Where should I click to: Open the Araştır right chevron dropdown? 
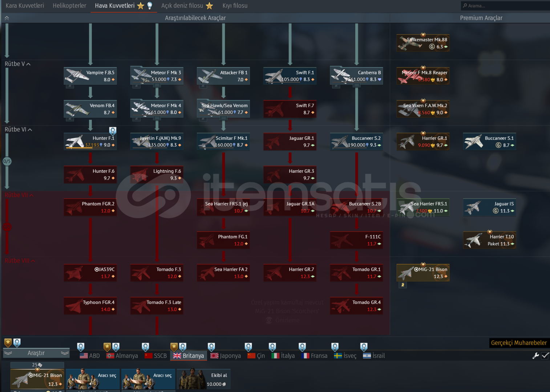coord(65,353)
